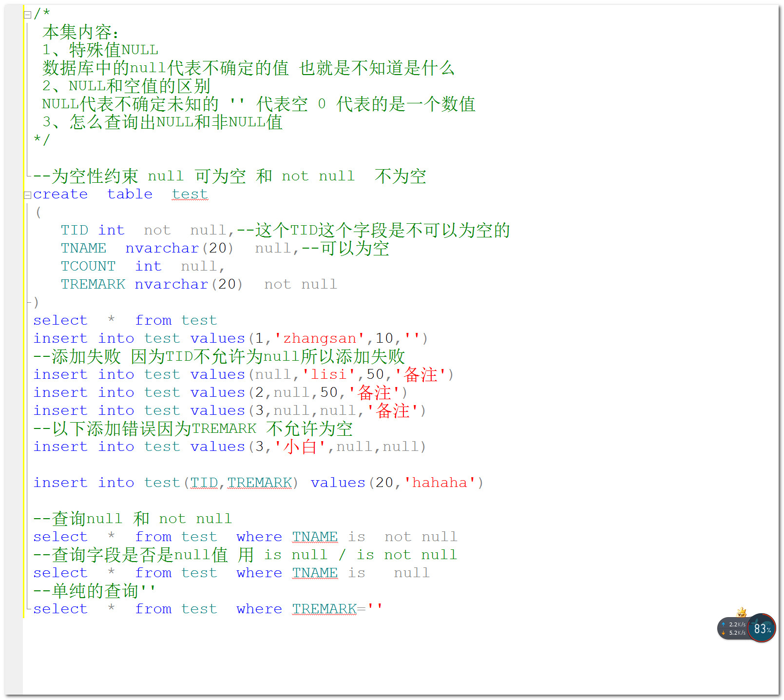Viewport: 784px width, 700px height.
Task: Click the comment '--以下添加错误因为TREMARK 不允许为空'
Action: pos(193,429)
